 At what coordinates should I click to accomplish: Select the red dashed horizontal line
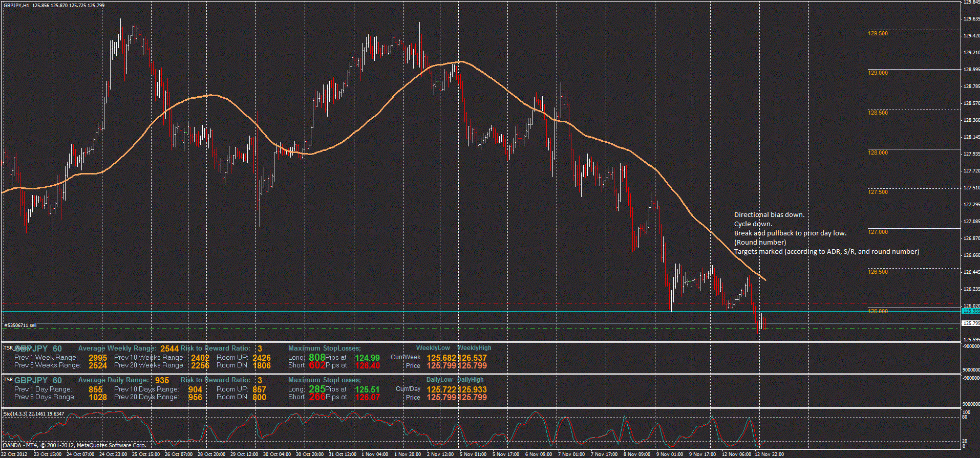pyautogui.click(x=358, y=303)
